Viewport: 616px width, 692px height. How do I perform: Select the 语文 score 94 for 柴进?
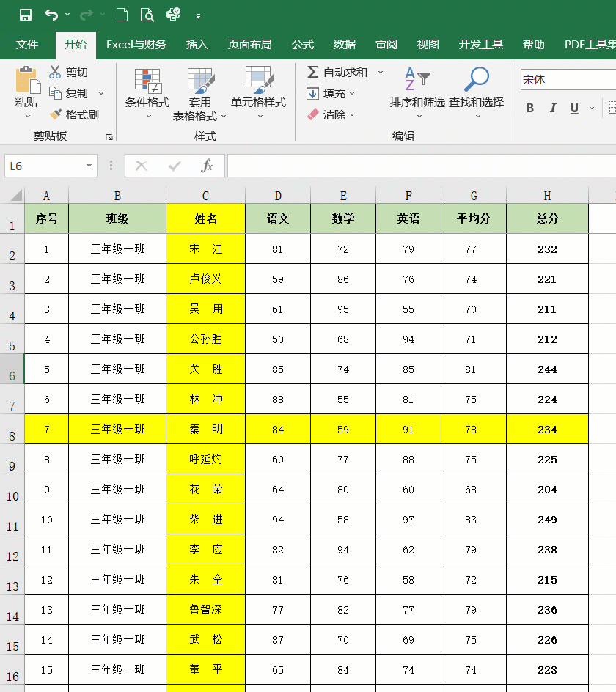click(278, 520)
